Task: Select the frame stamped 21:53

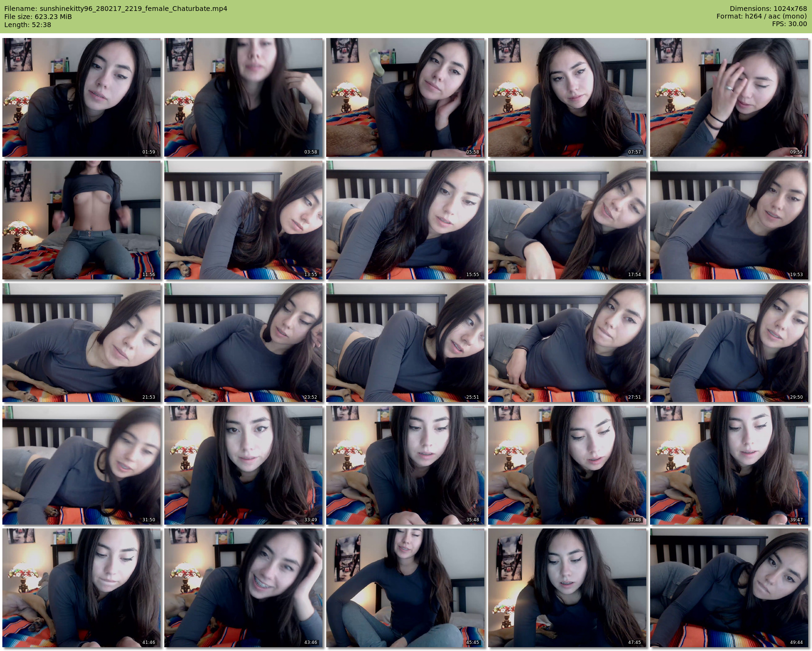Action: (82, 343)
